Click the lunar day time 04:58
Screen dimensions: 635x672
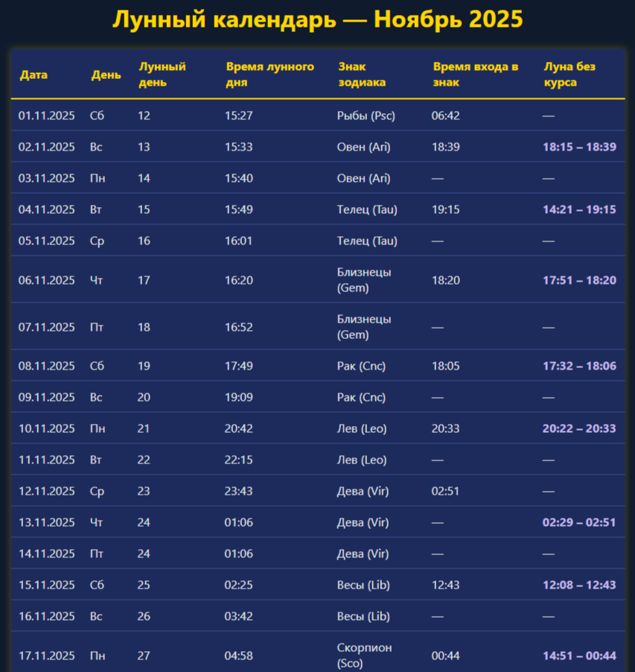tap(238, 656)
